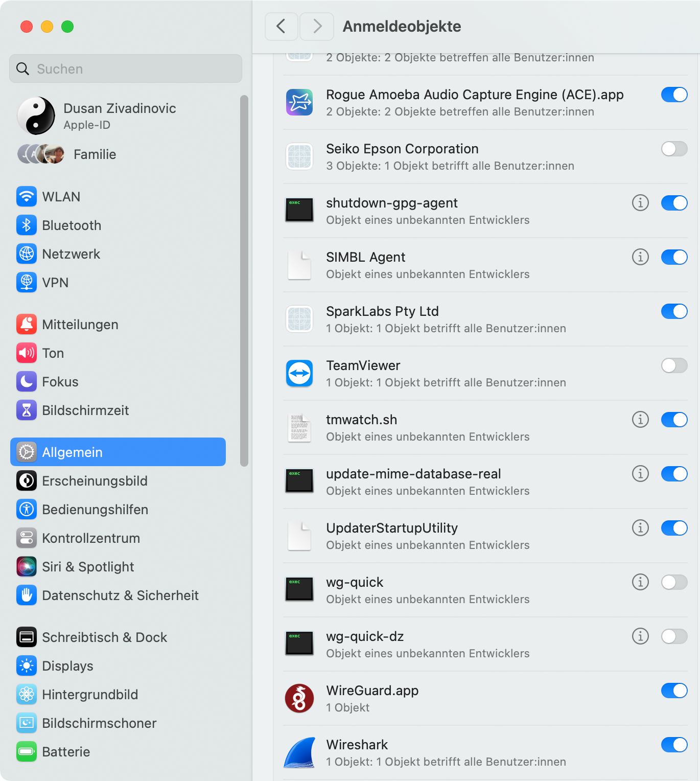Click the Netzwerk globe icon
Image resolution: width=700 pixels, height=781 pixels.
[x=27, y=254]
